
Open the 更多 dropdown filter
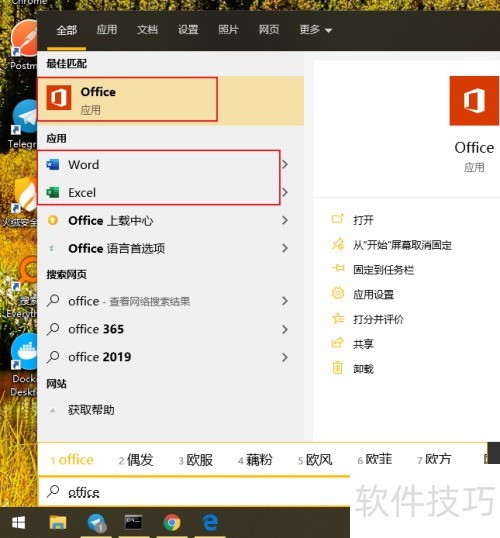(315, 30)
